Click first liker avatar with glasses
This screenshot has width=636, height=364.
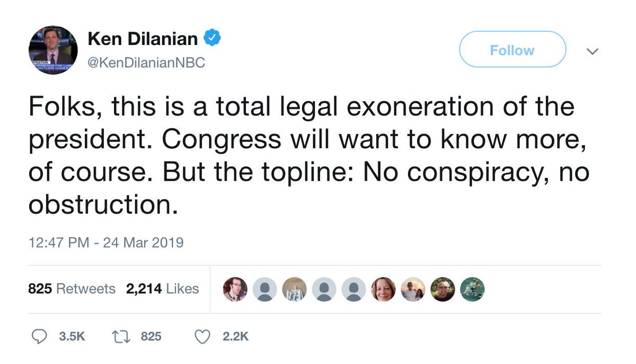(x=235, y=289)
